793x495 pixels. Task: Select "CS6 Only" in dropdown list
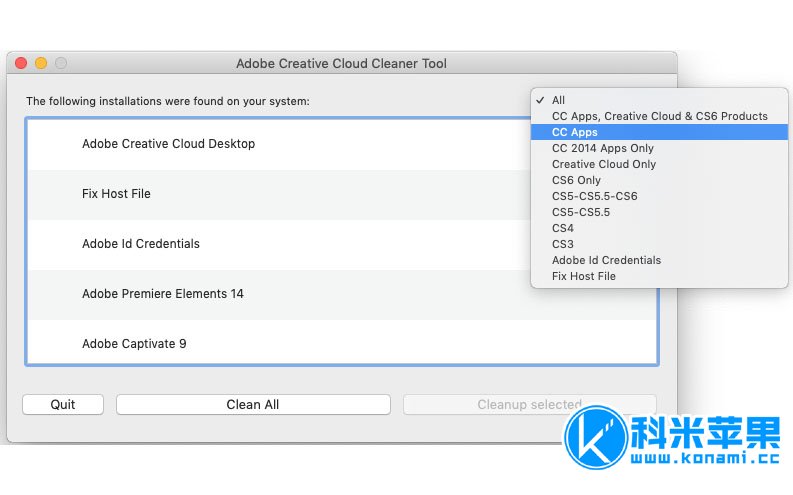(x=659, y=181)
